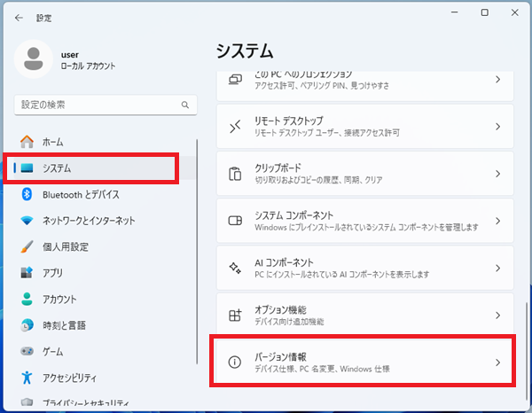Open リモート デスクトップ title text
This screenshot has width=532, height=413.
pos(289,121)
